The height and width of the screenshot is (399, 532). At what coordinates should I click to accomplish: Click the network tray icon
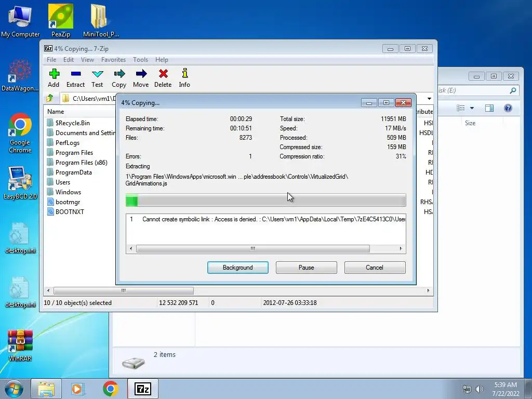(467, 389)
